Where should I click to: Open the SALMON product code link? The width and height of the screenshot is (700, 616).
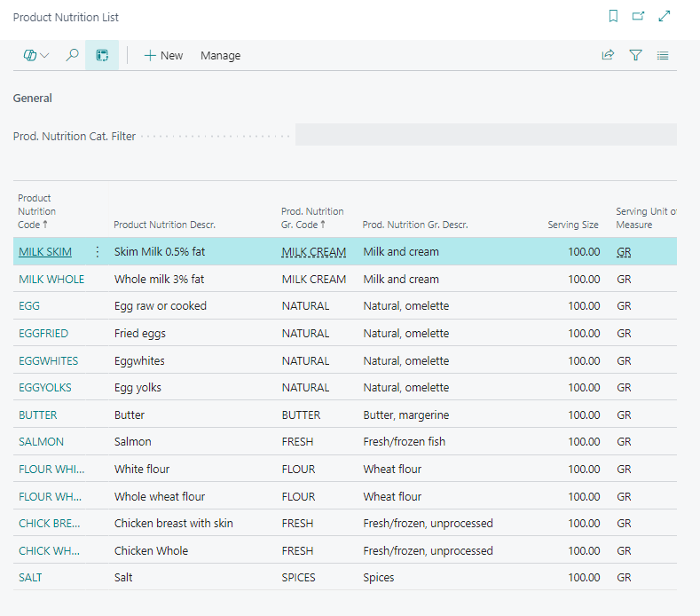point(41,442)
